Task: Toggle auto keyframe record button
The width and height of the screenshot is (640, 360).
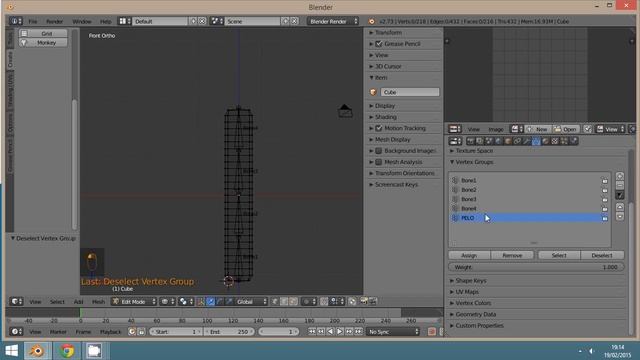Action: pyautogui.click(x=431, y=332)
